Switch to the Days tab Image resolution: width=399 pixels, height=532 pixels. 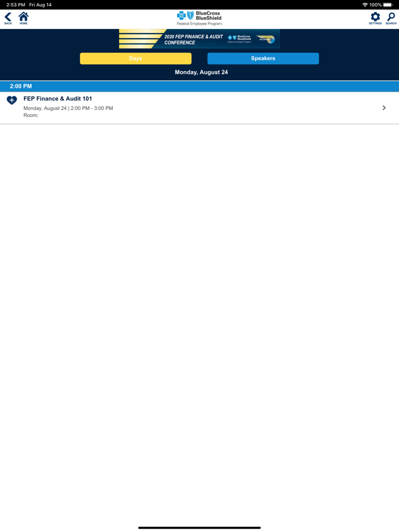(136, 58)
